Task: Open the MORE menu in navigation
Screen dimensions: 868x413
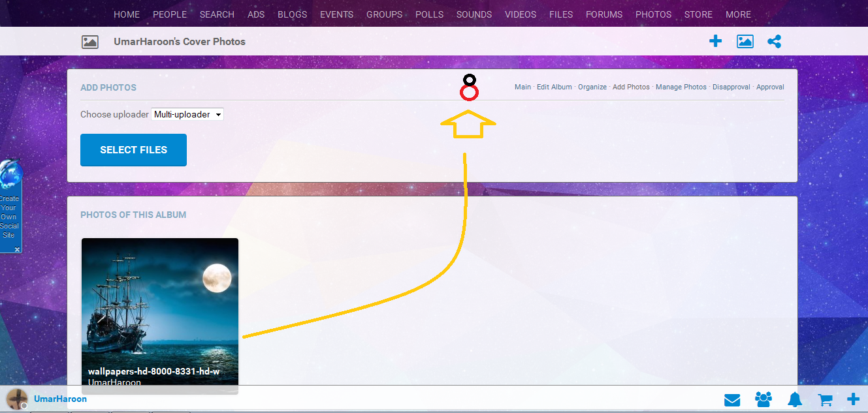Action: [x=738, y=14]
